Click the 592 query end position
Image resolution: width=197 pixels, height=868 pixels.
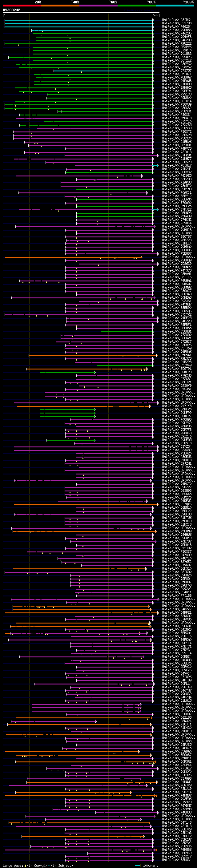pos(155,15)
